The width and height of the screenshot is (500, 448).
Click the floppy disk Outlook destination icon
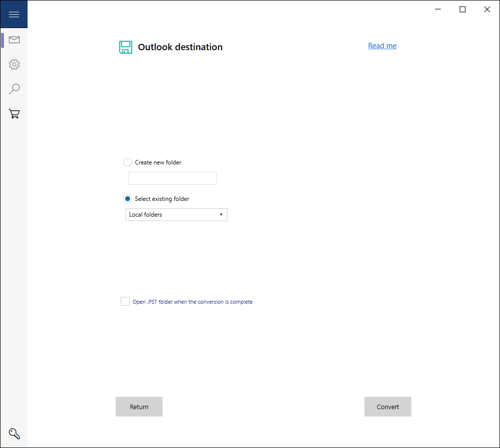coord(126,47)
